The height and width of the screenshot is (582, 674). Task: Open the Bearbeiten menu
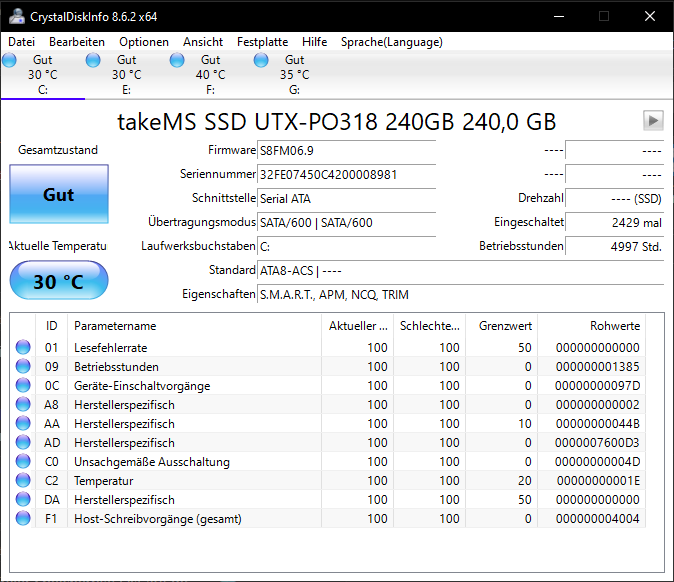[77, 42]
